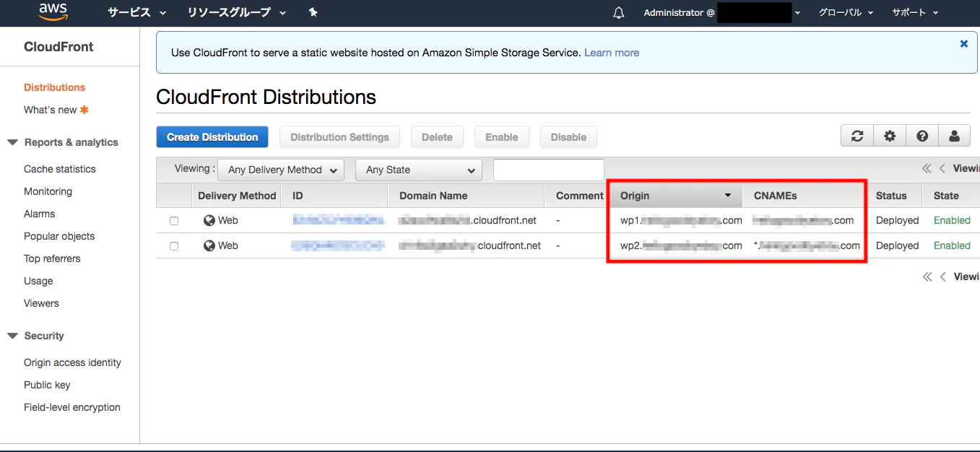Click the Create Distribution button
This screenshot has width=980, height=452.
pyautogui.click(x=212, y=137)
